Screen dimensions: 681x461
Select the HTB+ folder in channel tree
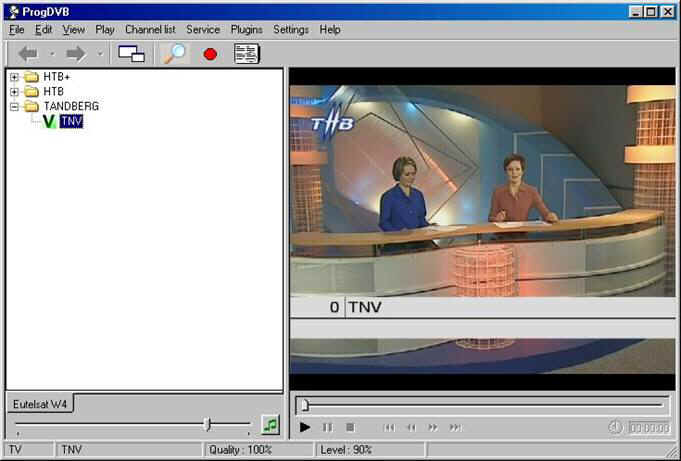(56, 77)
